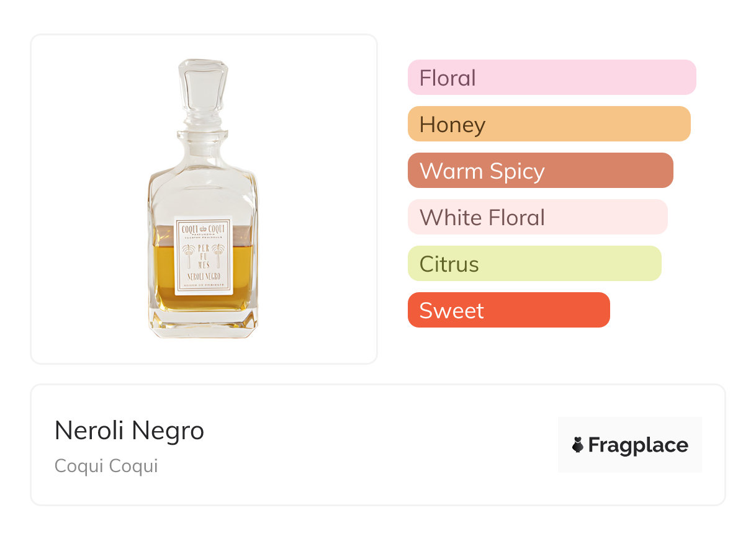Open the Coqui Coqui brand name link
Screen dimensions: 756x536
click(106, 466)
